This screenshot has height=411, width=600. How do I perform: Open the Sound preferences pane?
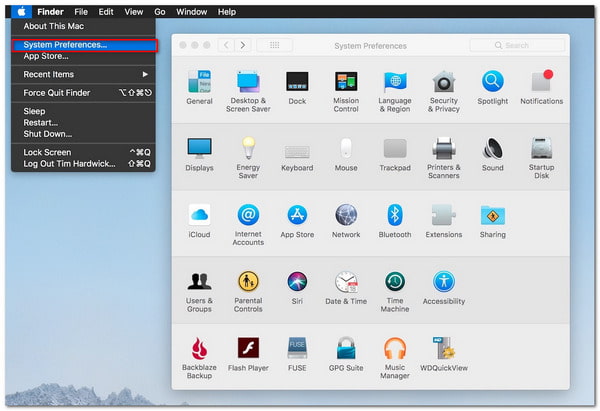click(x=493, y=154)
